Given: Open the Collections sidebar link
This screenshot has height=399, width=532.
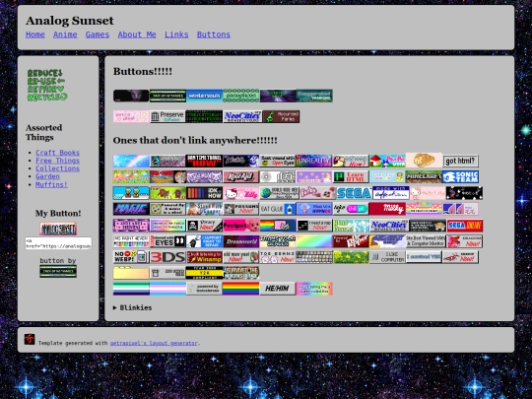Looking at the screenshot, I should click(57, 168).
